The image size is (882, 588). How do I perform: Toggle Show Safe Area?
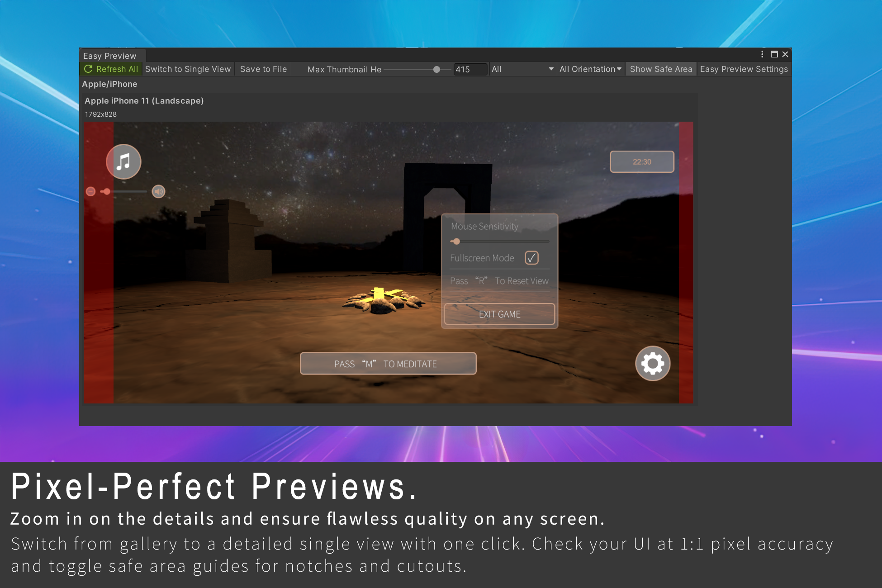(661, 69)
